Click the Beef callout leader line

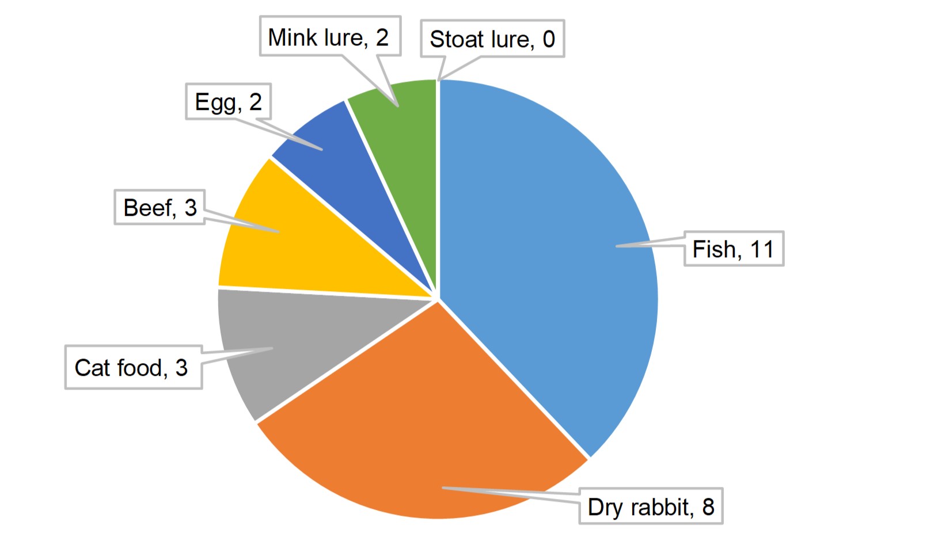click(242, 222)
